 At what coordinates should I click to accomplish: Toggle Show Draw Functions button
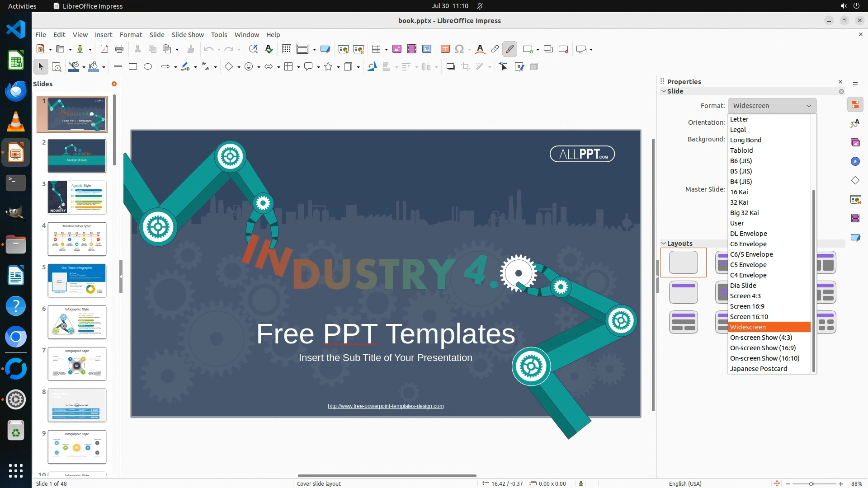coord(509,49)
